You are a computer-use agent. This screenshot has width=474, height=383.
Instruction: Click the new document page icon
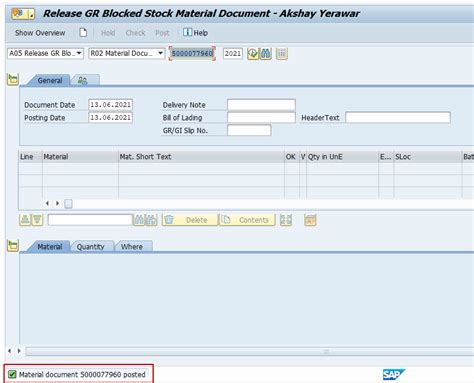point(83,33)
